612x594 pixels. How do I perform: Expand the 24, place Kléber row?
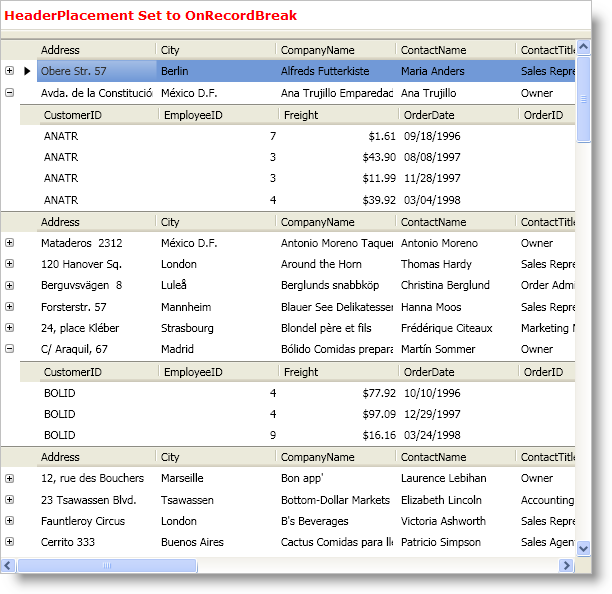9,328
